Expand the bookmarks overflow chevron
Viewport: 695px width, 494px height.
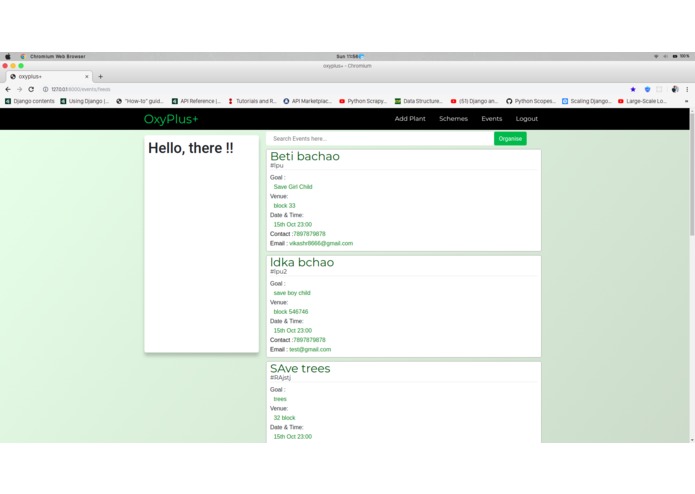pos(687,101)
